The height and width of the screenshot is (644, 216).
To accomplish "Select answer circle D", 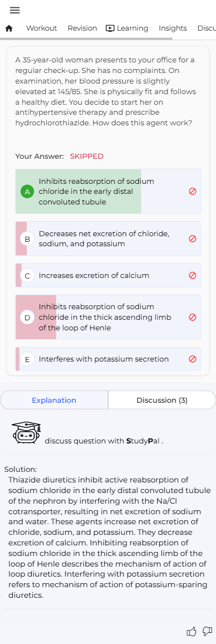I will click(27, 317).
